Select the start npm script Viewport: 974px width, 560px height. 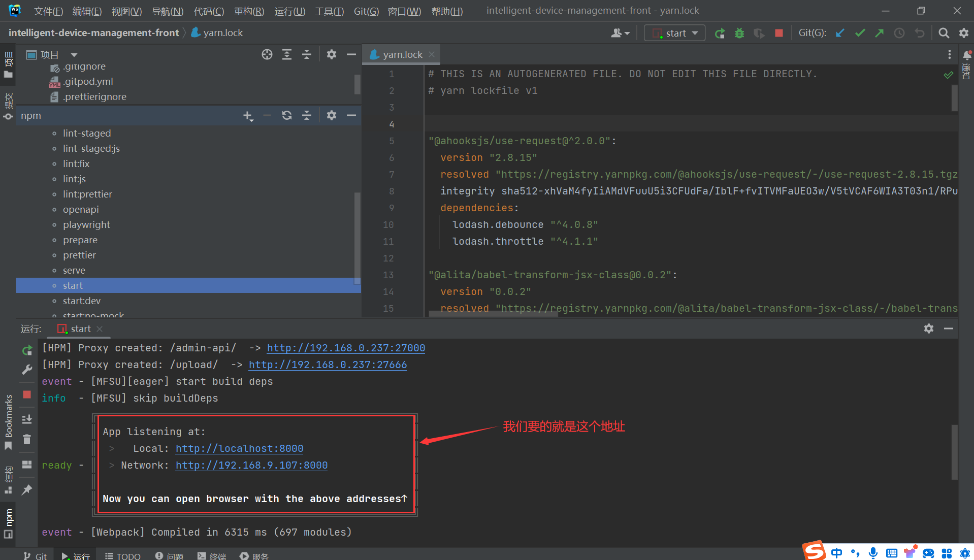pos(188,285)
